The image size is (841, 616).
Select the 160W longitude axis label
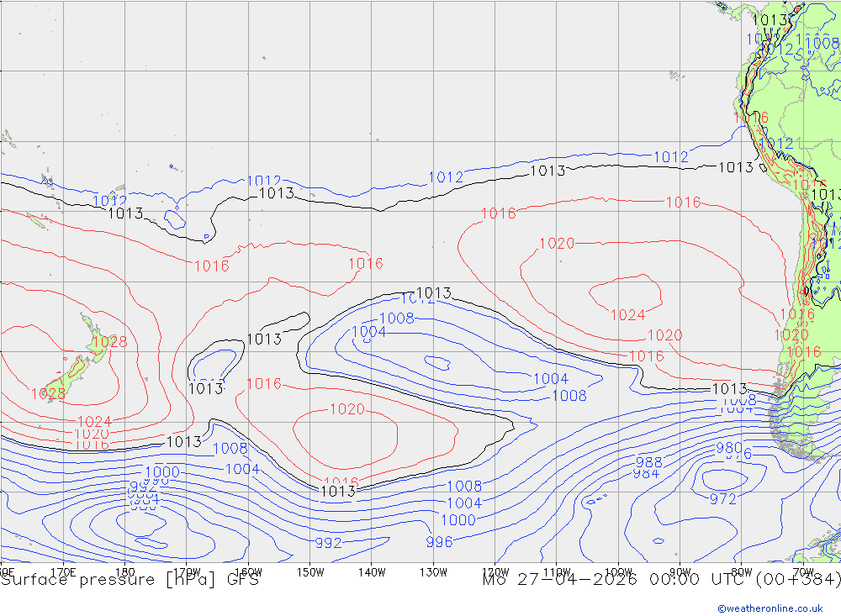click(248, 572)
